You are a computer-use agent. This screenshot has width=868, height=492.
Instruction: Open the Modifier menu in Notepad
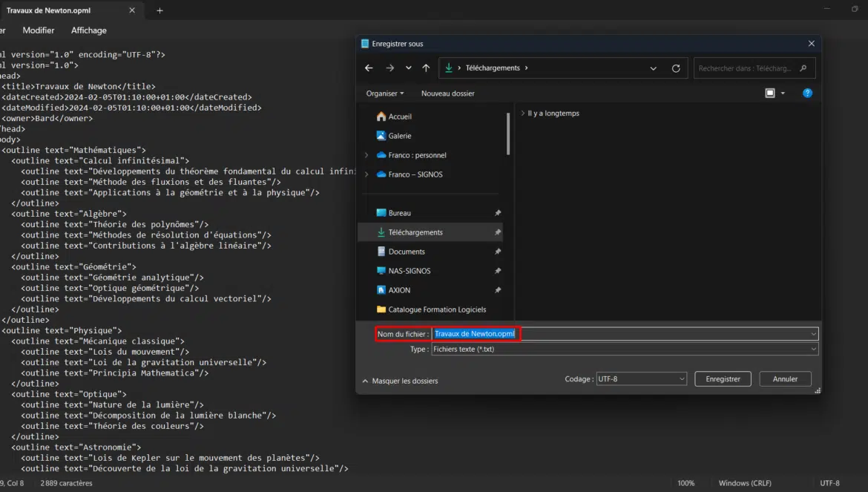[39, 30]
